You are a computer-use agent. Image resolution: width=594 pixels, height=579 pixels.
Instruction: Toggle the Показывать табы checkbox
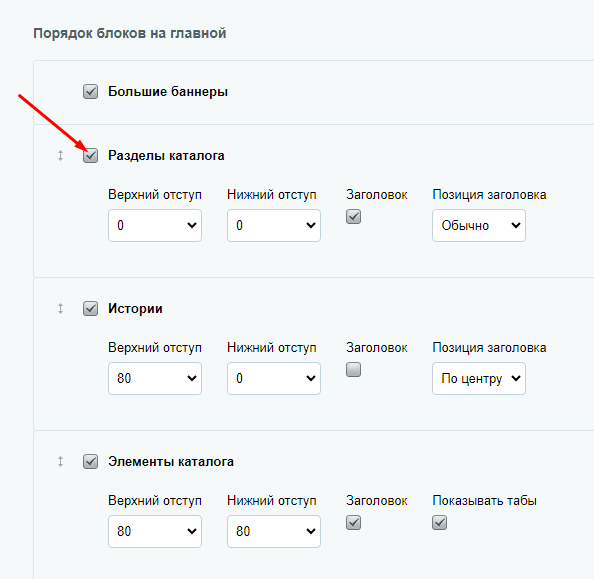(x=439, y=523)
